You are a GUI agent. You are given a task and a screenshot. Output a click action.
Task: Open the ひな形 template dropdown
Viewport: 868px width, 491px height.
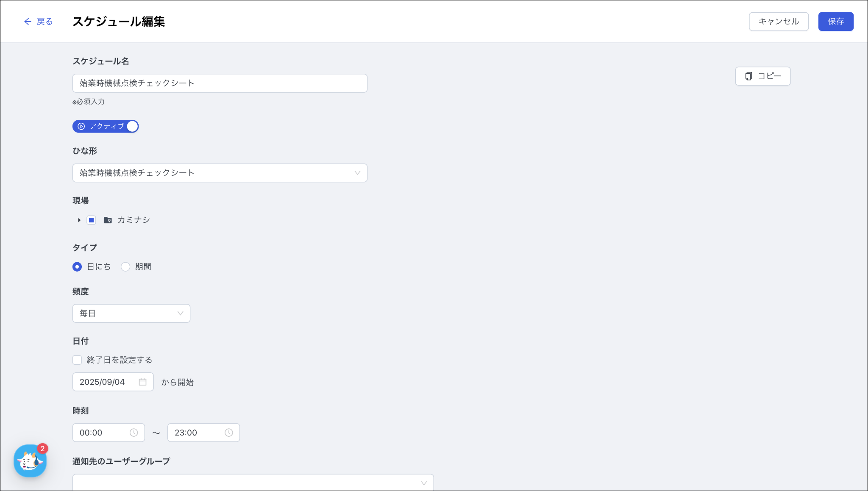tap(220, 173)
